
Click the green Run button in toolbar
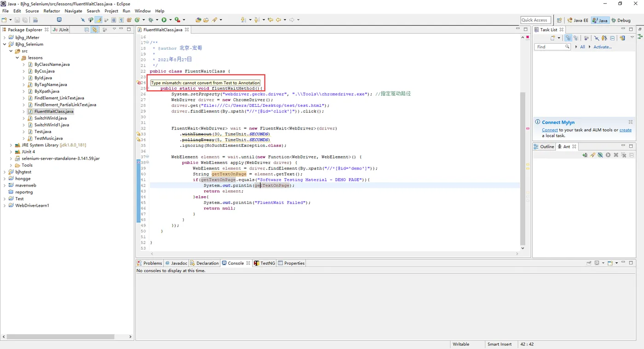click(164, 20)
